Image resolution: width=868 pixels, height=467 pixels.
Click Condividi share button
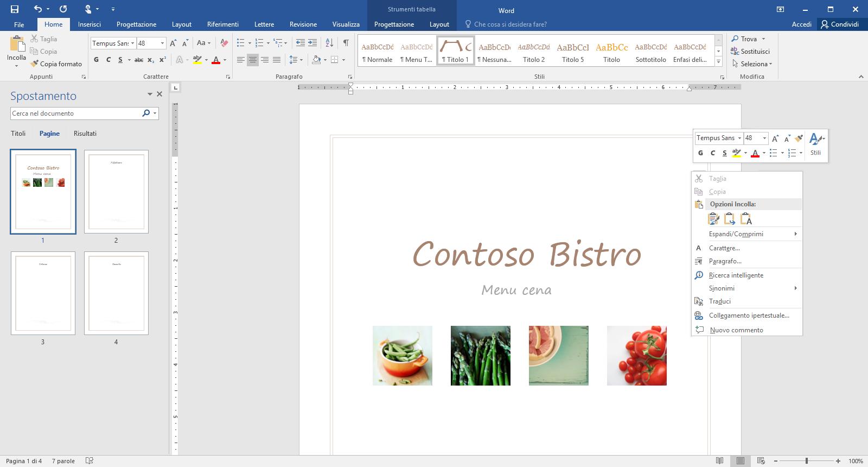(840, 24)
